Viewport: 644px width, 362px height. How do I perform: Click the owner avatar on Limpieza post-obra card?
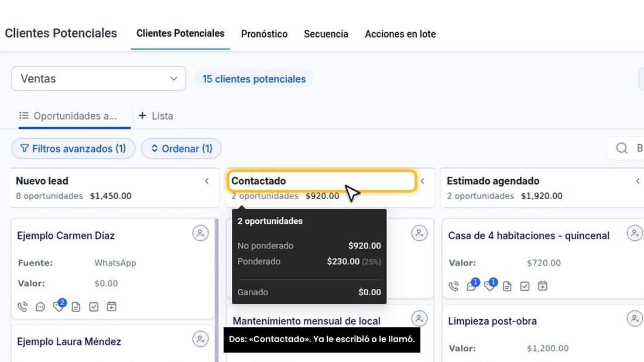635,319
